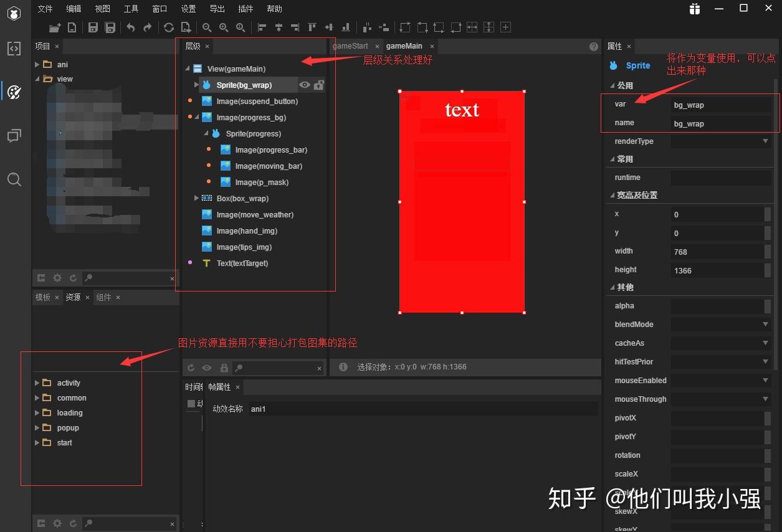Click the search icon in the left sidebar

pos(14,179)
